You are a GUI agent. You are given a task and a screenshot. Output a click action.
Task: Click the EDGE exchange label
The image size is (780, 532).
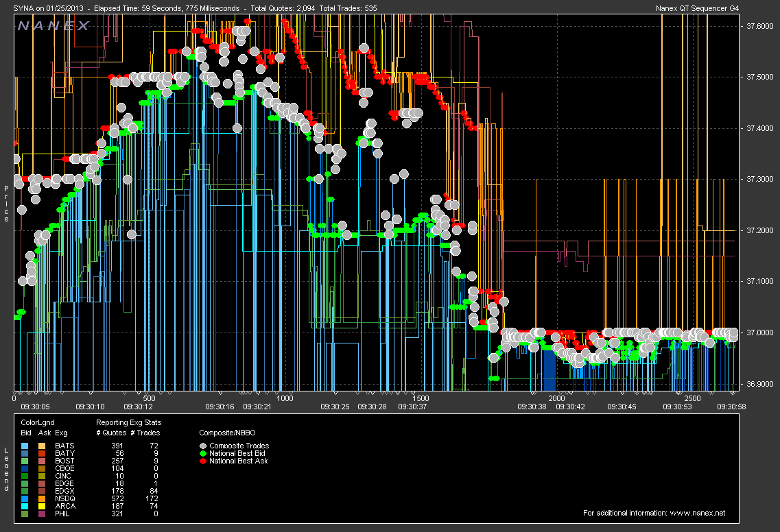pyautogui.click(x=64, y=483)
